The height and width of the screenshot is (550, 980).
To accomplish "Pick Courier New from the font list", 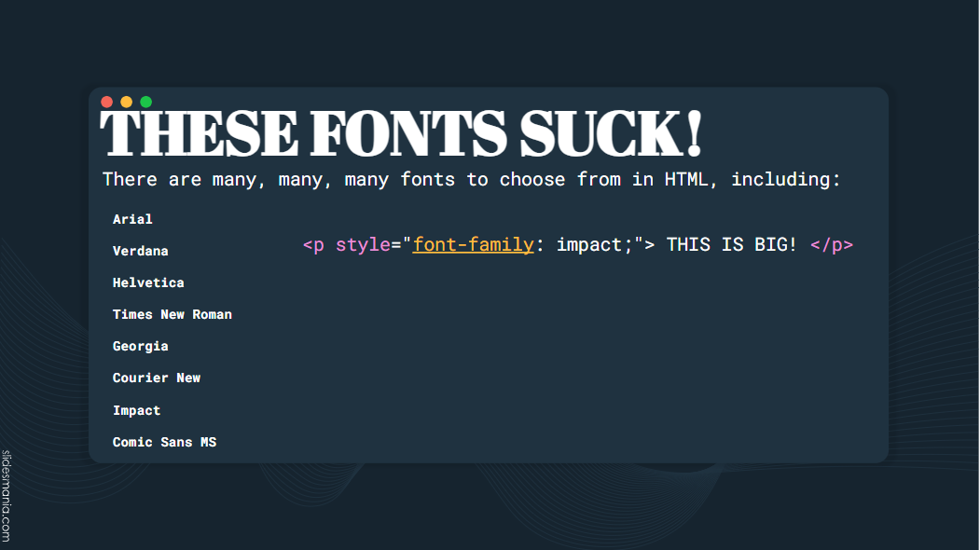I will (157, 378).
